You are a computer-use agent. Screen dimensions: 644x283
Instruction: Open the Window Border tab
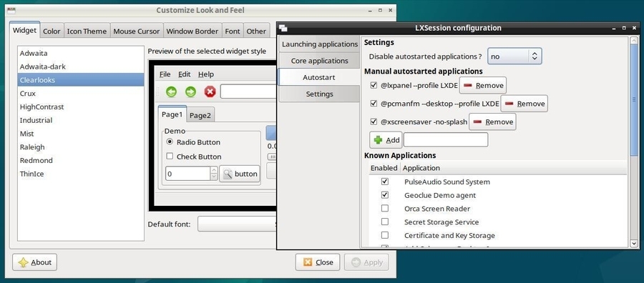(x=192, y=31)
